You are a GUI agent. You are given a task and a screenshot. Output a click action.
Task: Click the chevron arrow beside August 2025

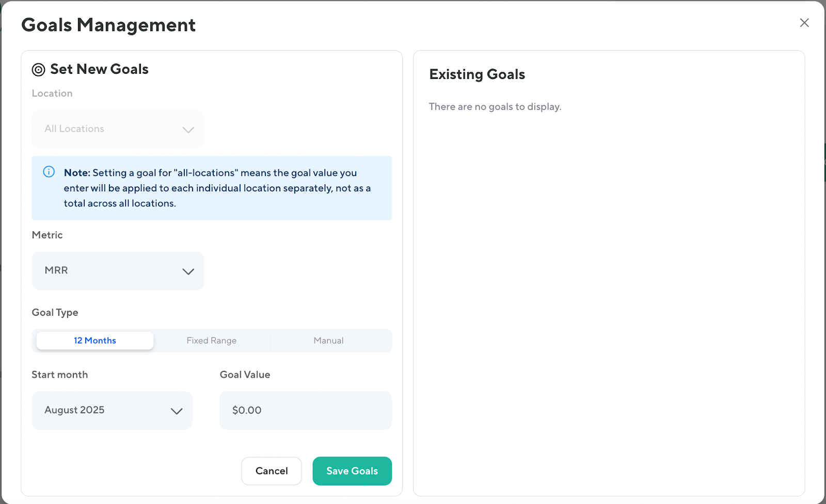[177, 411]
